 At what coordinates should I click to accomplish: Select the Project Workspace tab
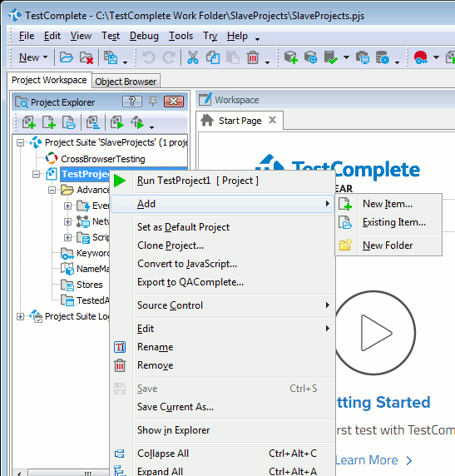point(49,80)
